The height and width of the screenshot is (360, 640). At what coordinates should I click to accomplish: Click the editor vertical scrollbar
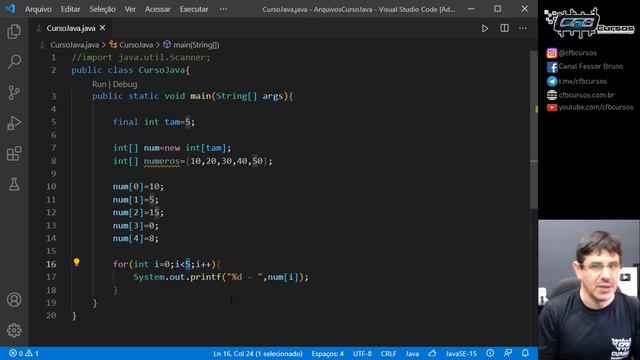534,131
